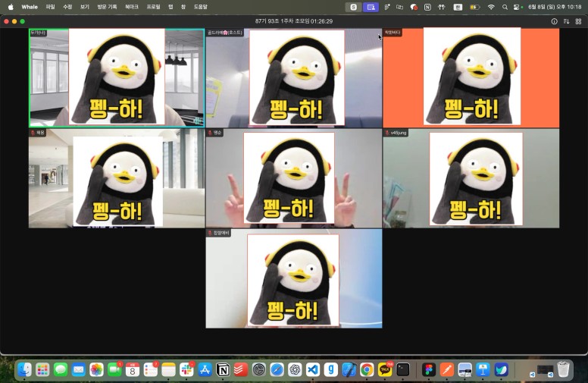The width and height of the screenshot is (588, 383).
Task: Open the 프로필 menu
Action: pos(153,7)
